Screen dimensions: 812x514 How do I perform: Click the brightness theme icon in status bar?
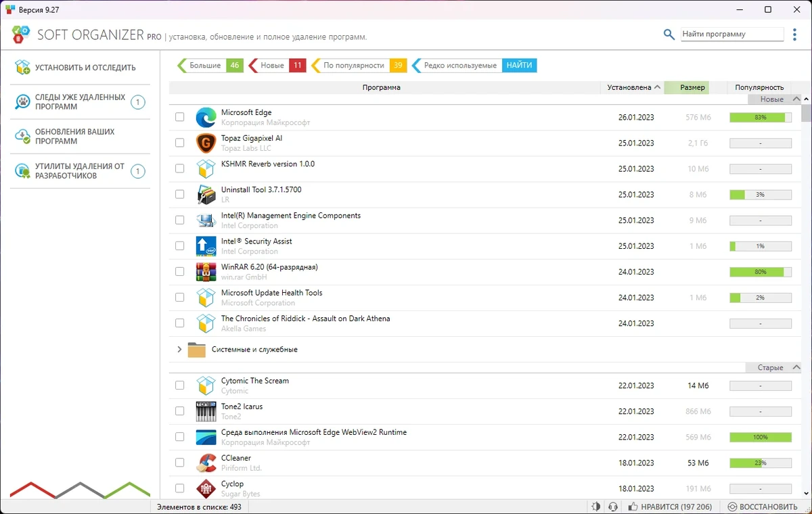pyautogui.click(x=595, y=507)
